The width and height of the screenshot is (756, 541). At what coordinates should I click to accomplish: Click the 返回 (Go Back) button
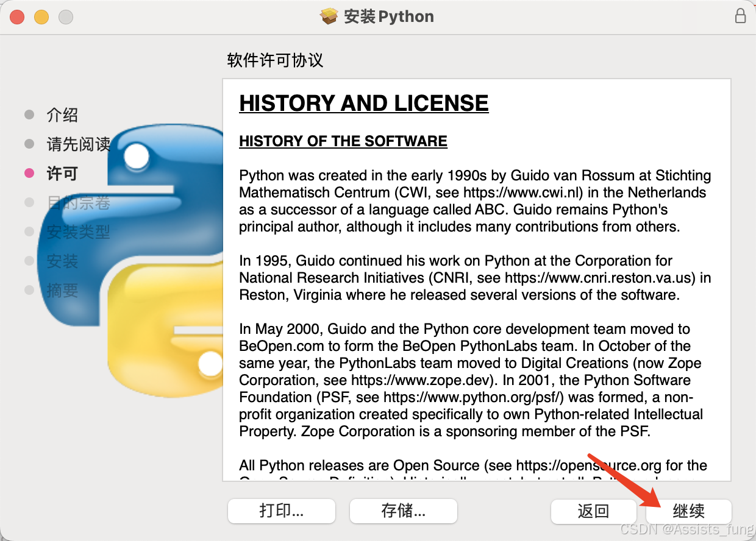point(593,511)
